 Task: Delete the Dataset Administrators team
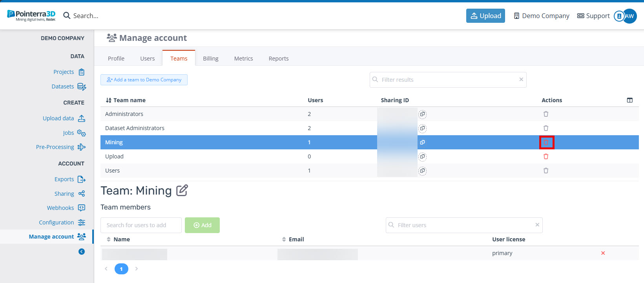coord(546,128)
